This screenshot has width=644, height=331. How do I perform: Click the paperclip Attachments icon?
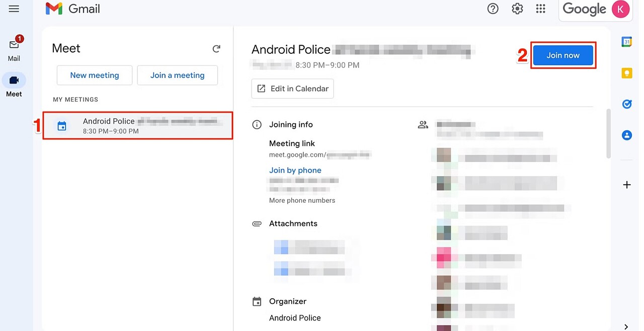[257, 223]
